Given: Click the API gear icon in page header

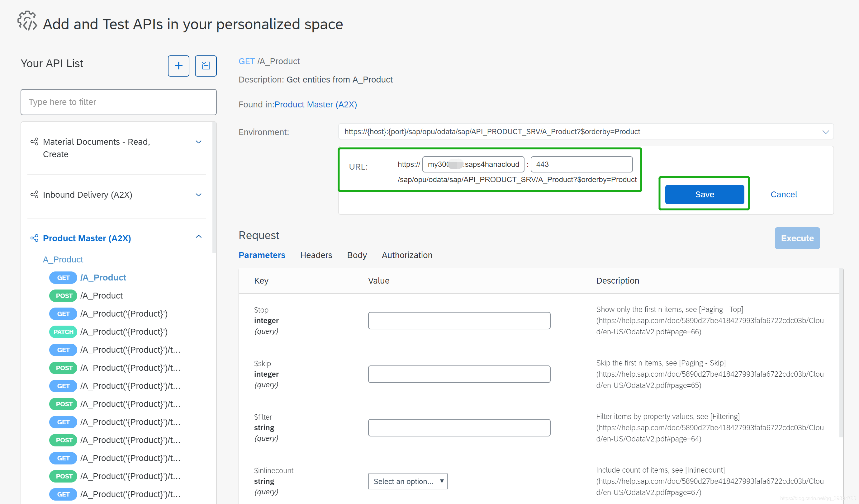Looking at the screenshot, I should (27, 21).
